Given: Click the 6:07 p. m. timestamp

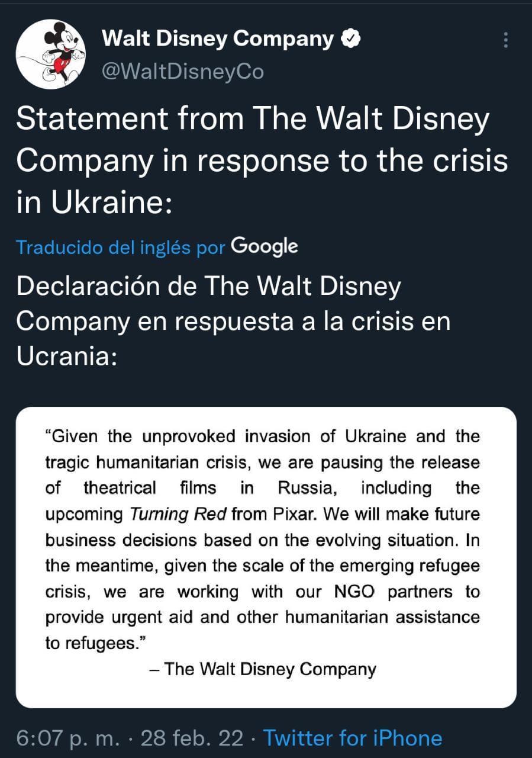Looking at the screenshot, I should (68, 738).
